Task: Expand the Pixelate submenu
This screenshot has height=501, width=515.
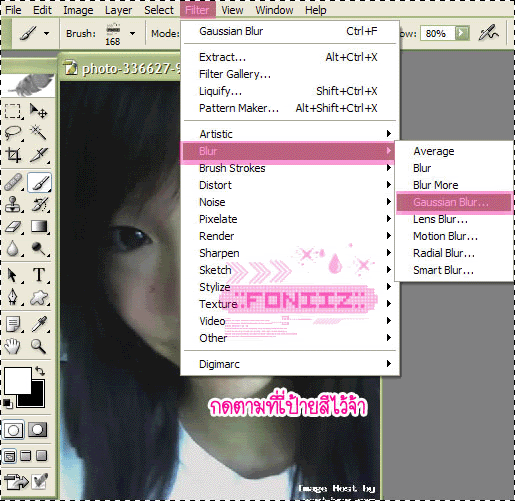Action: (x=289, y=219)
